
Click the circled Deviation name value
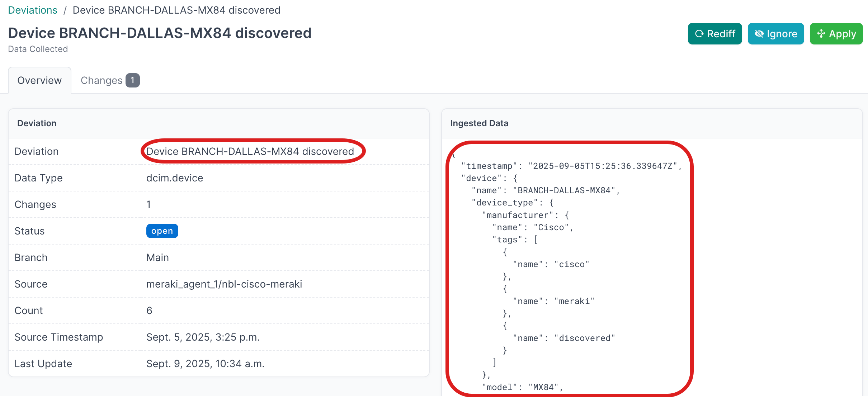(250, 151)
